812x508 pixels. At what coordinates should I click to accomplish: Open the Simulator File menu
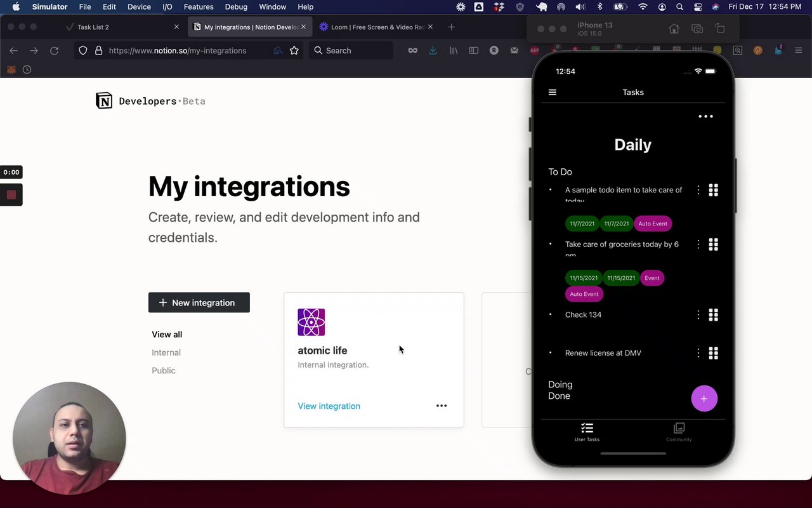pyautogui.click(x=84, y=7)
